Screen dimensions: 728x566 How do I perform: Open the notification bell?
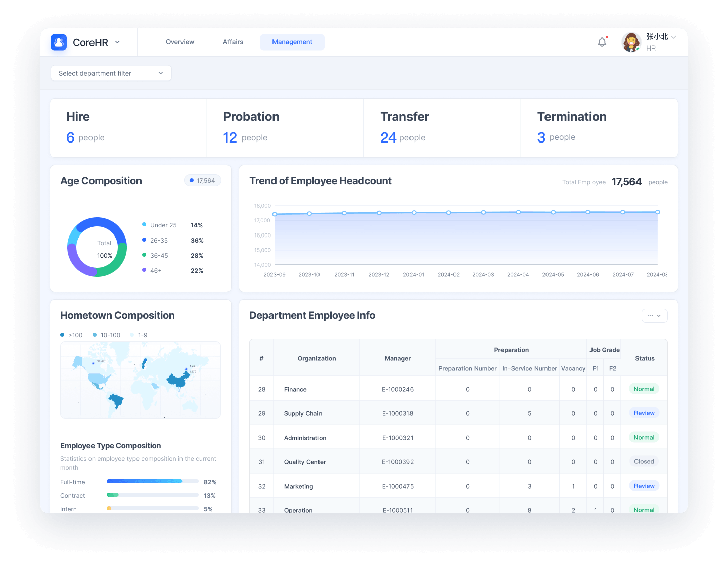point(602,42)
